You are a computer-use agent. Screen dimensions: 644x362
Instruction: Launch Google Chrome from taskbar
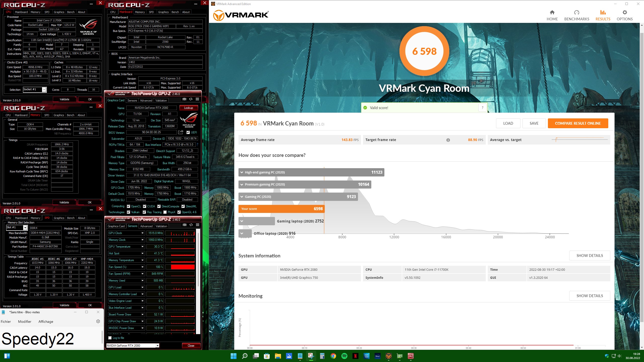[x=333, y=356]
